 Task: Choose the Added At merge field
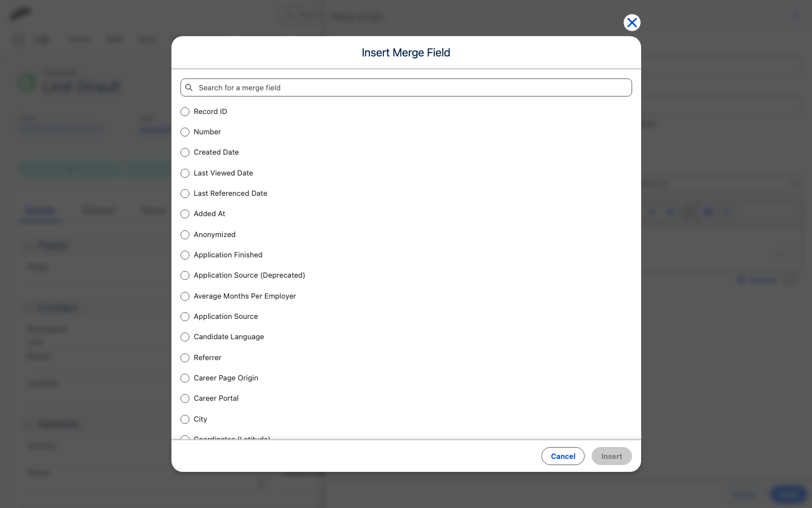(x=185, y=214)
